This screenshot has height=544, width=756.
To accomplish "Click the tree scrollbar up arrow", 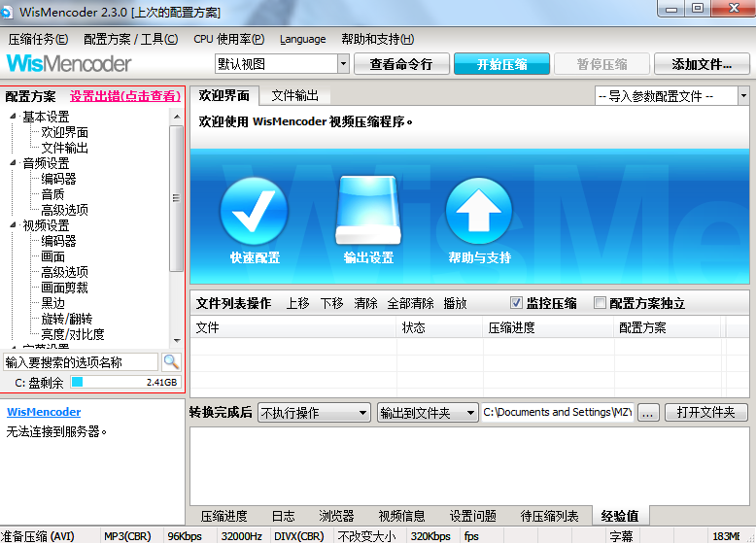I will tap(177, 117).
